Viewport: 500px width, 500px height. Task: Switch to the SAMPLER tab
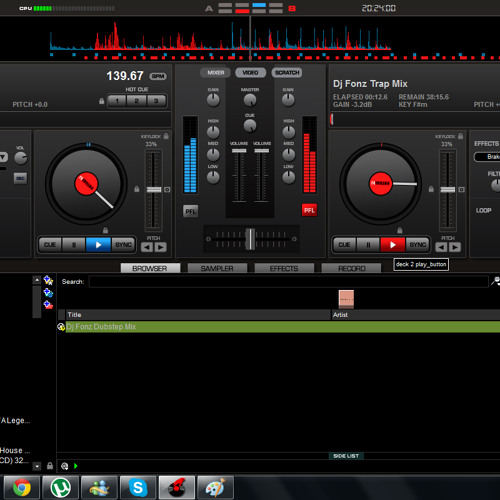[217, 268]
